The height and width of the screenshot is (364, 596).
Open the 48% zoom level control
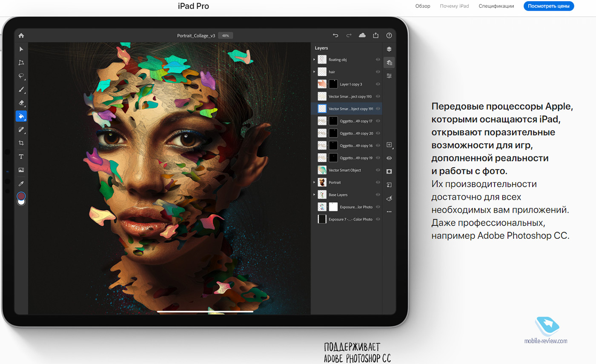(226, 36)
